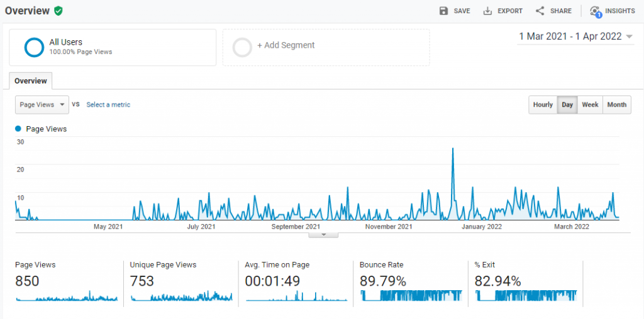Click the blue Page Views legend dot

pos(18,129)
